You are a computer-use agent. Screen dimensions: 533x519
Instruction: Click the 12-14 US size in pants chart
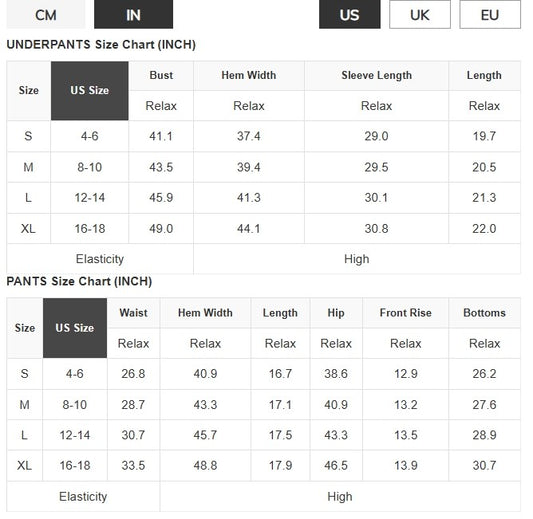(x=75, y=435)
